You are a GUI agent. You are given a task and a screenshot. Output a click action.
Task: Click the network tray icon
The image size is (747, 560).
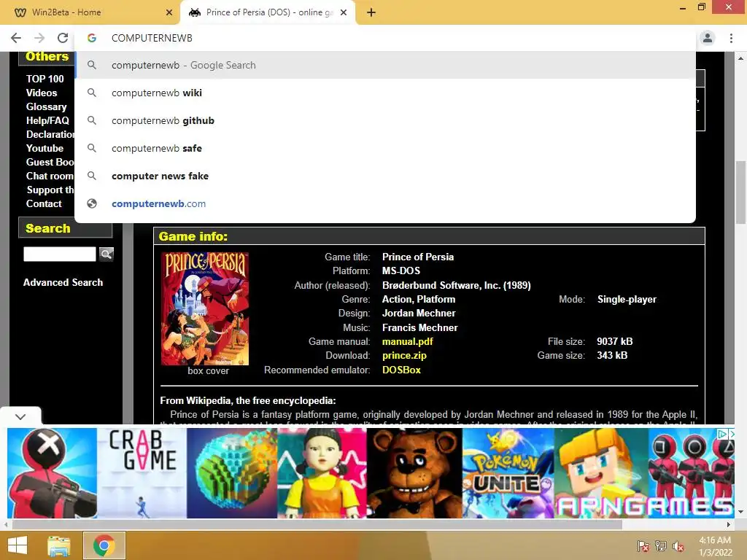[x=661, y=546]
